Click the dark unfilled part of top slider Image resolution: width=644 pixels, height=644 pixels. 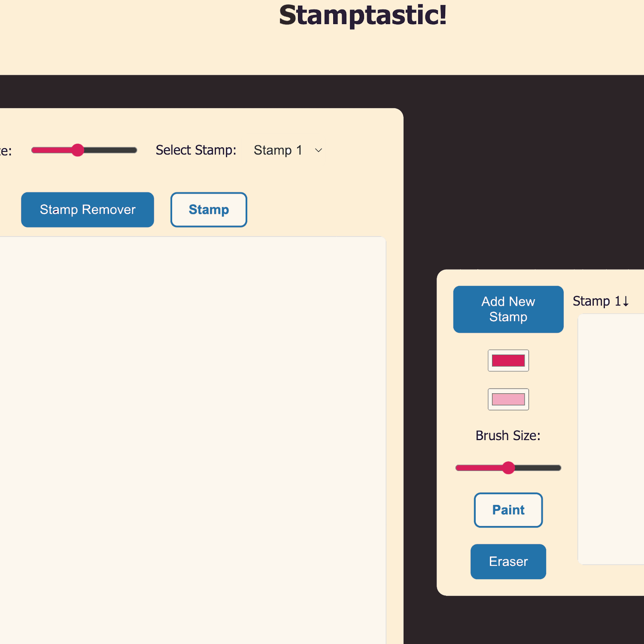[110, 150]
